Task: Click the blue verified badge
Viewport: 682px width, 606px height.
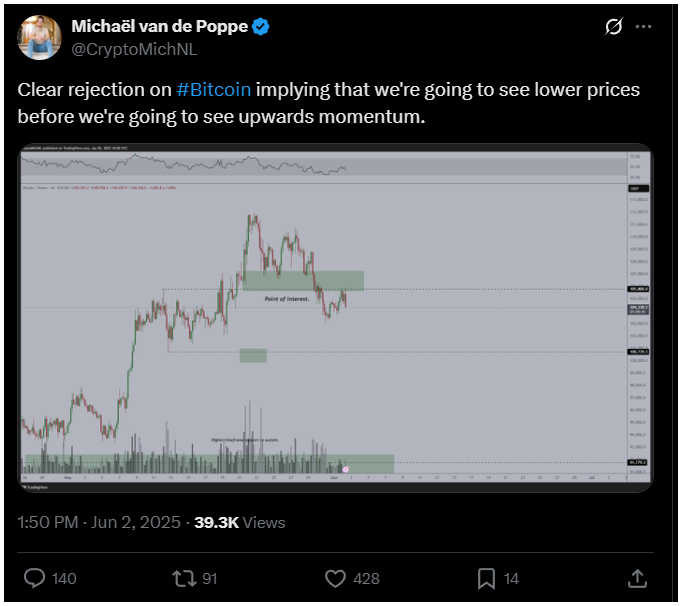Action: tap(261, 27)
